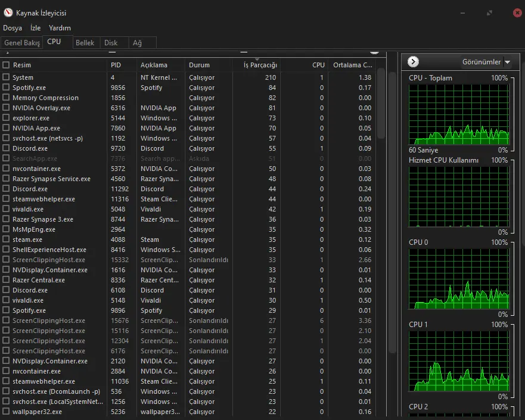The image size is (525, 420).
Task: Click the ShellExperienceHost.exe process name
Action: [49, 250]
